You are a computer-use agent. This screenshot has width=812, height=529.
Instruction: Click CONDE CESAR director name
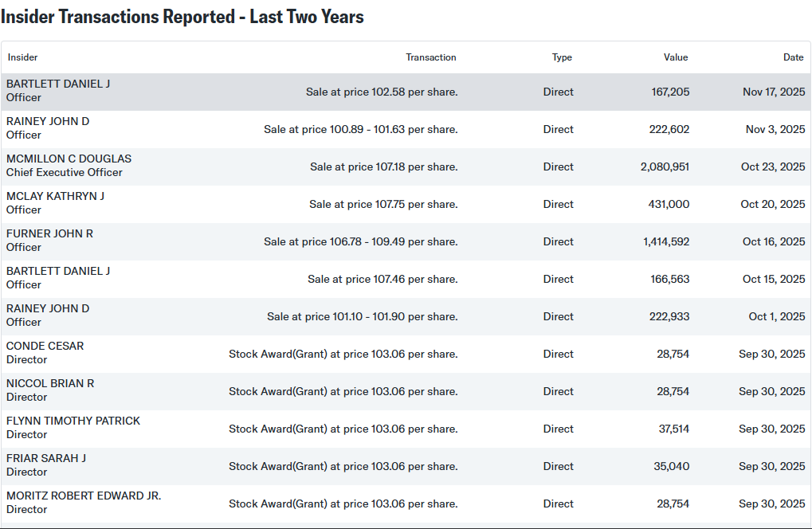[45, 346]
